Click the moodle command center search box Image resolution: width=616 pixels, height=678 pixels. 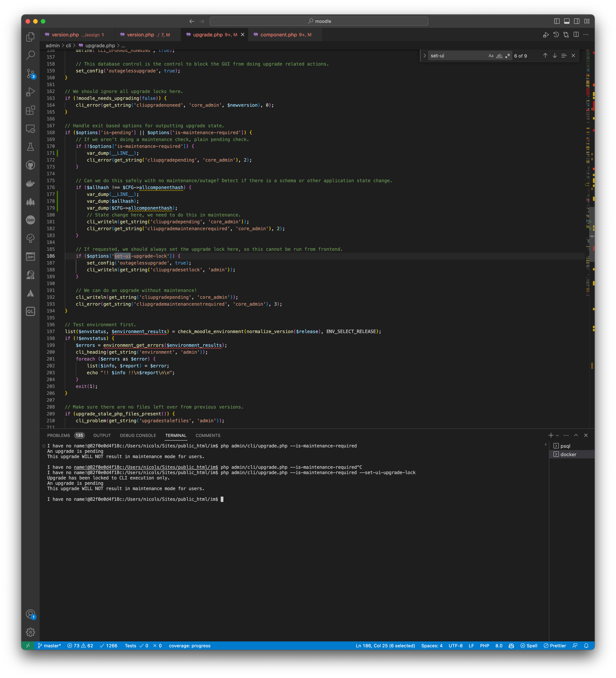click(x=319, y=21)
